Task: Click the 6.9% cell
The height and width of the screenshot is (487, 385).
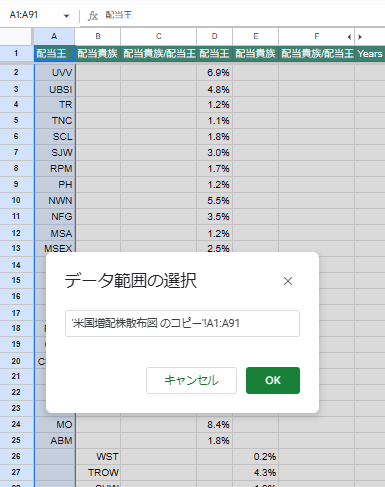Action: click(215, 72)
